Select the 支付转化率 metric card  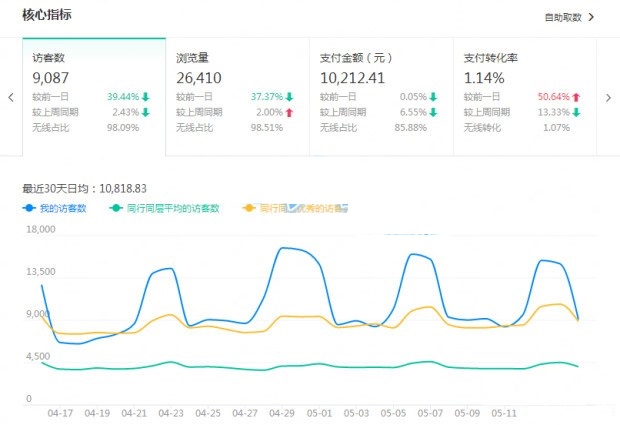click(x=524, y=97)
